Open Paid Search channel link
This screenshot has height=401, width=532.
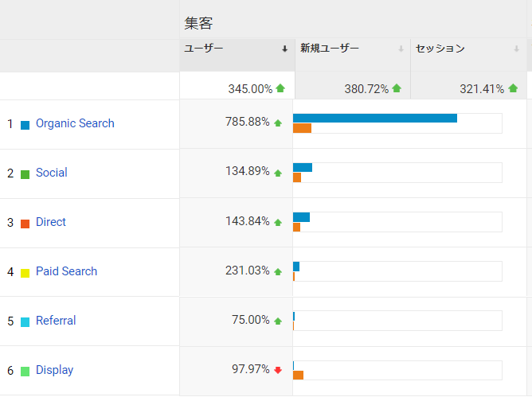[67, 271]
